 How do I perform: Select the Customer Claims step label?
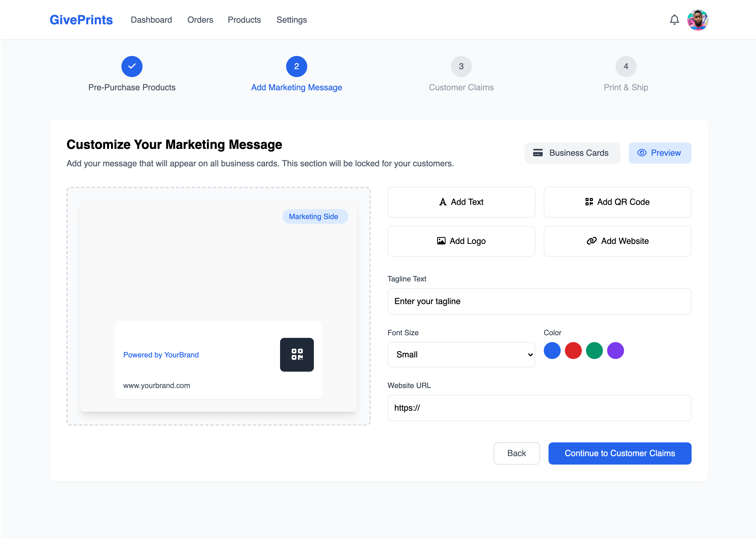click(x=461, y=87)
